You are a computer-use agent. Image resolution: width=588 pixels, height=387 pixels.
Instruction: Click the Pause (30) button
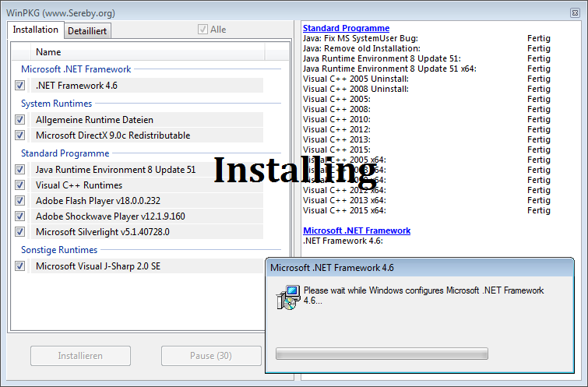(x=211, y=356)
